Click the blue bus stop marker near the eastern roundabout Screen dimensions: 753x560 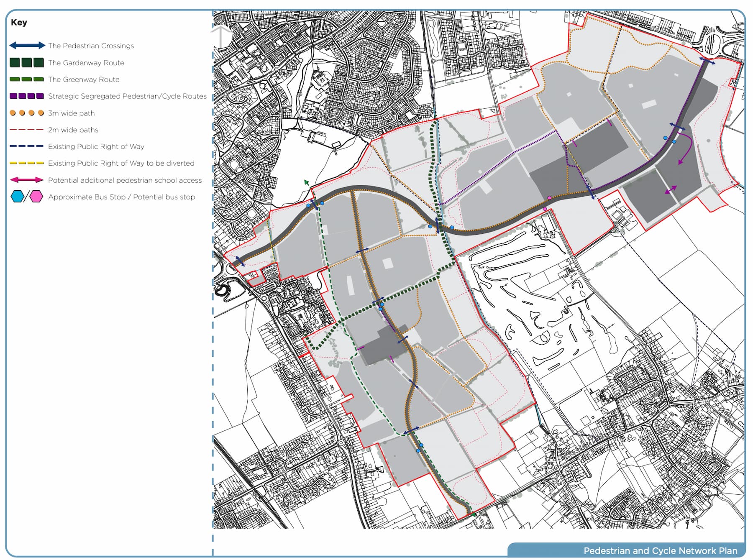[x=666, y=138]
